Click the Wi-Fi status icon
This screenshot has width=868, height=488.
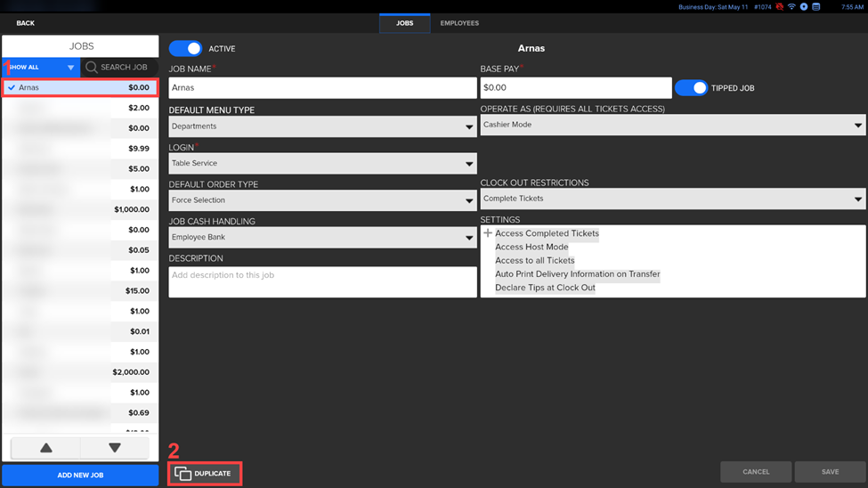791,6
